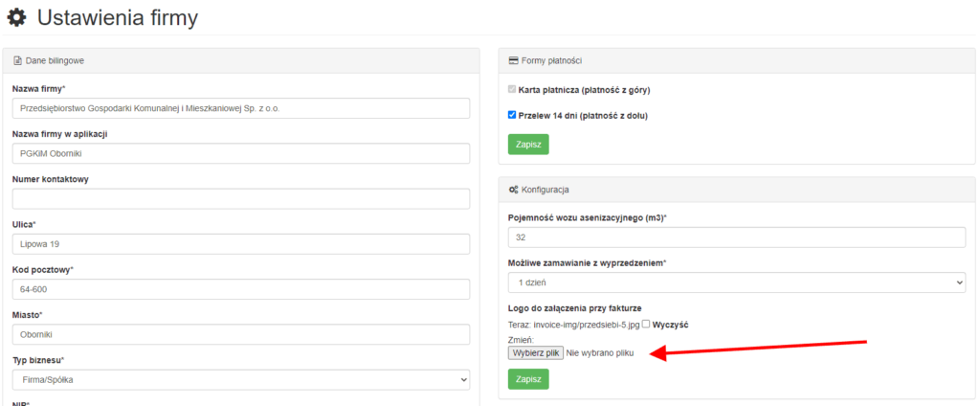Save payment forms with Zapisz button

[x=528, y=144]
